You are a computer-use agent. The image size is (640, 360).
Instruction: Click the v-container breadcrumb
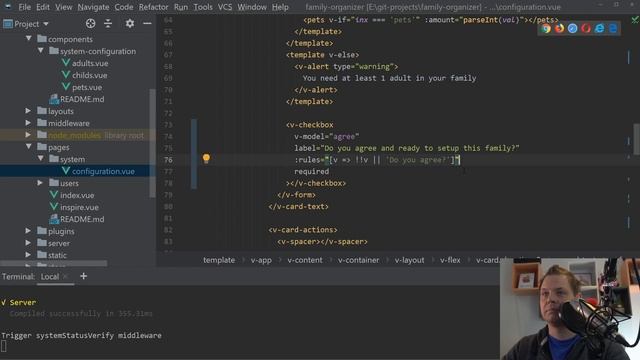(358, 260)
